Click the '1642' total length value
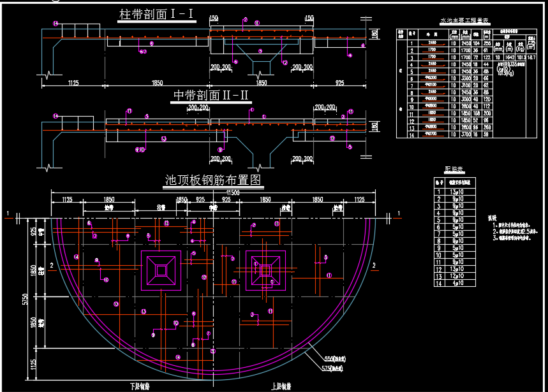 coord(510,57)
